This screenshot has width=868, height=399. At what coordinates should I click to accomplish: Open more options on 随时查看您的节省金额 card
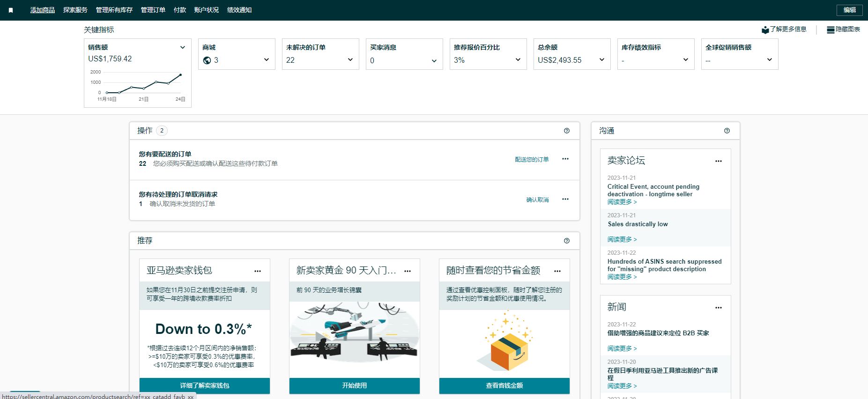tap(557, 271)
